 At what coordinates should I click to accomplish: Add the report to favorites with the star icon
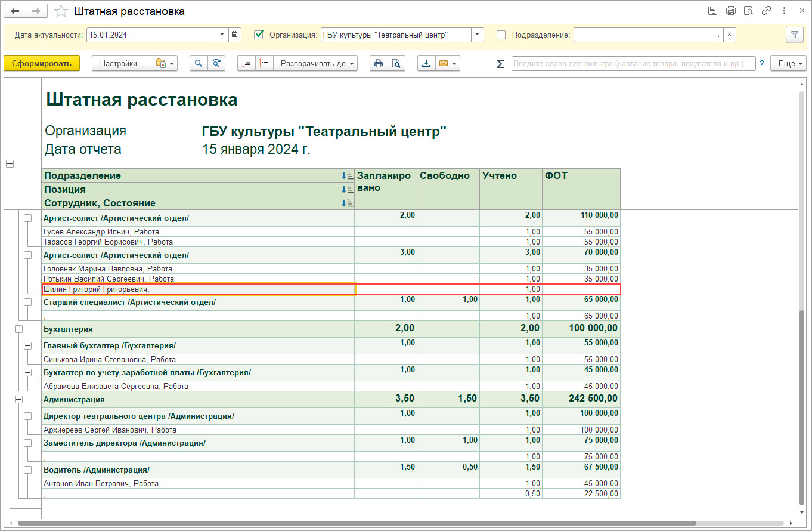click(x=60, y=11)
